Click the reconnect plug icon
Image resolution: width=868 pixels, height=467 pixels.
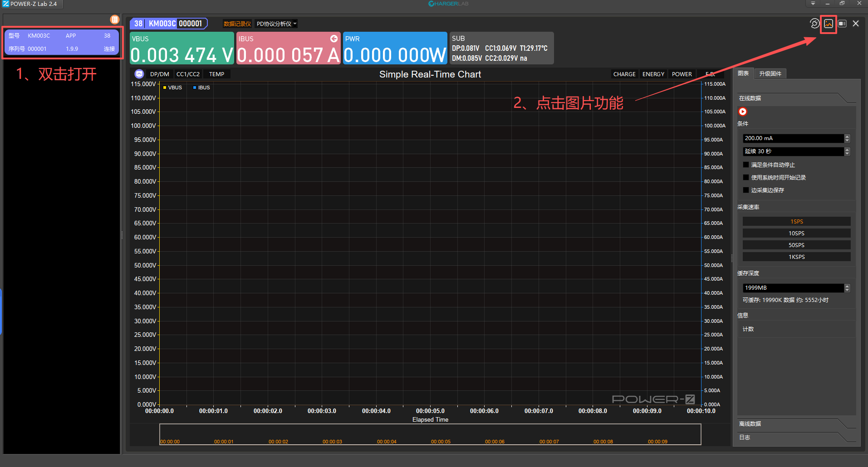point(814,24)
